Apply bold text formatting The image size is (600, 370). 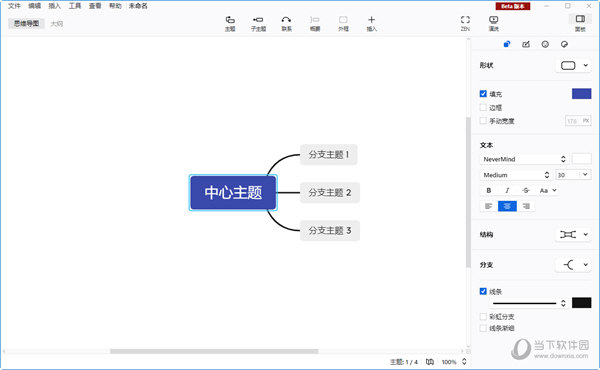(489, 190)
